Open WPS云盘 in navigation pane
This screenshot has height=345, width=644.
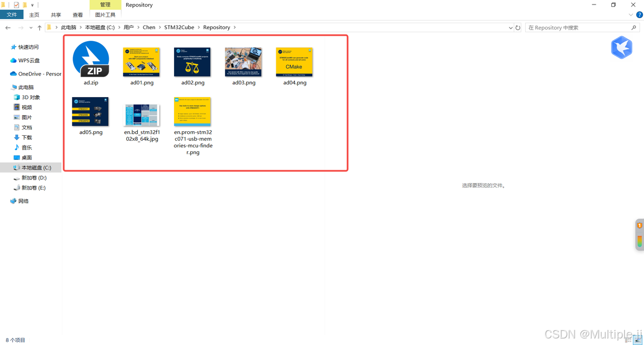point(25,60)
